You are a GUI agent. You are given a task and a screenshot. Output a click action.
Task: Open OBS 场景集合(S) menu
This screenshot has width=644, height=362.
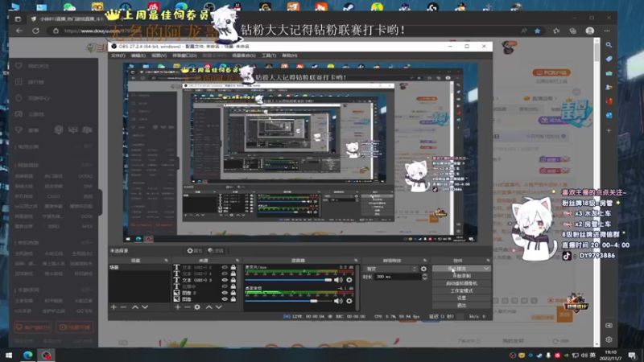coord(244,56)
